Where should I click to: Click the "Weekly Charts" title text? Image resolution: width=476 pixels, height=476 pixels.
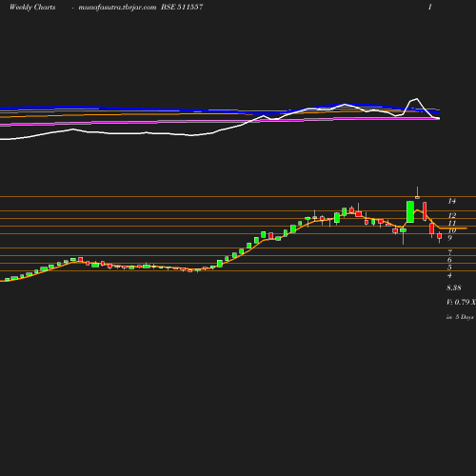click(32, 7)
